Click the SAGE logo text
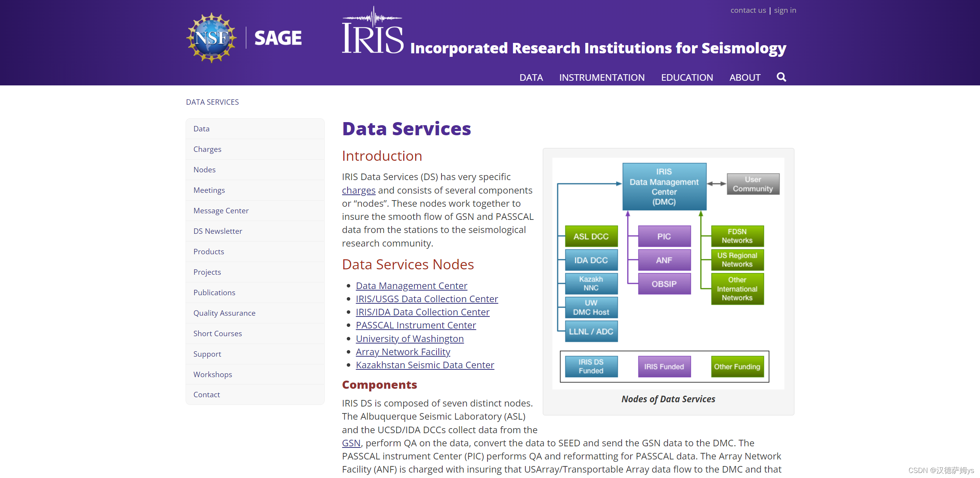 coord(278,38)
